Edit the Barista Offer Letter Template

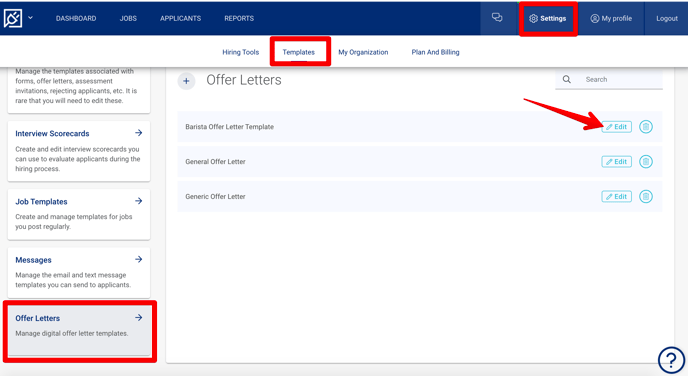616,127
